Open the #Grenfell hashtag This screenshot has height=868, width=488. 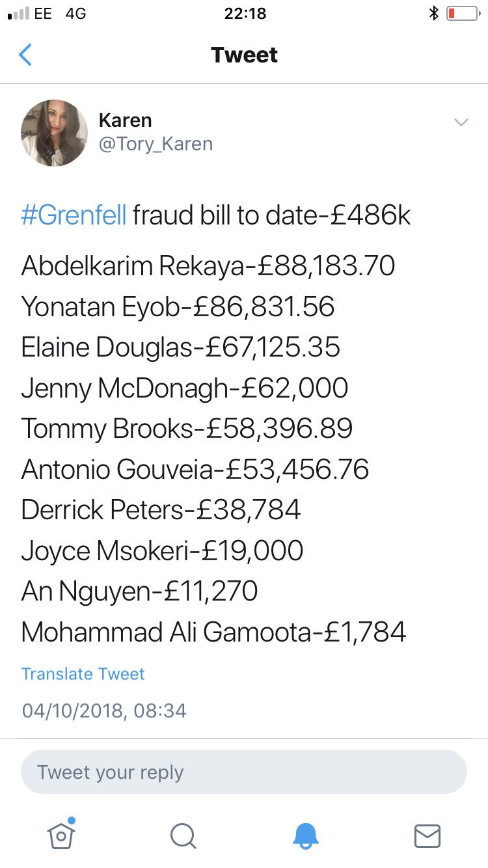tap(74, 216)
